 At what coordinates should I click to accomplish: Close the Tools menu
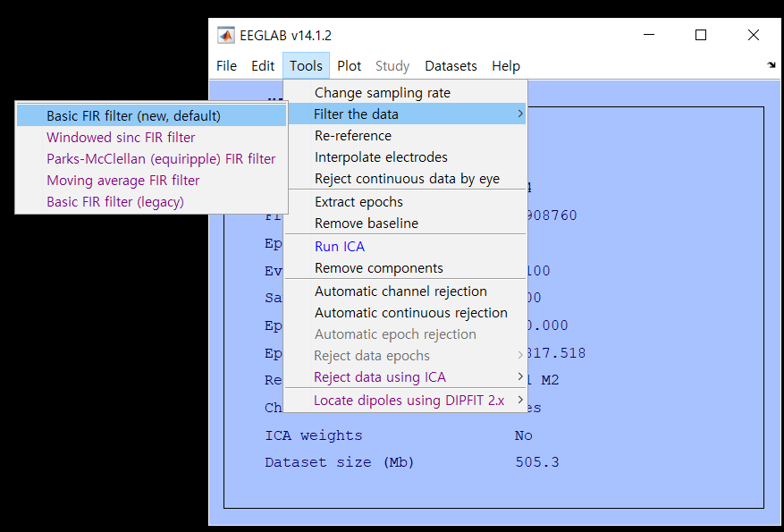point(306,66)
